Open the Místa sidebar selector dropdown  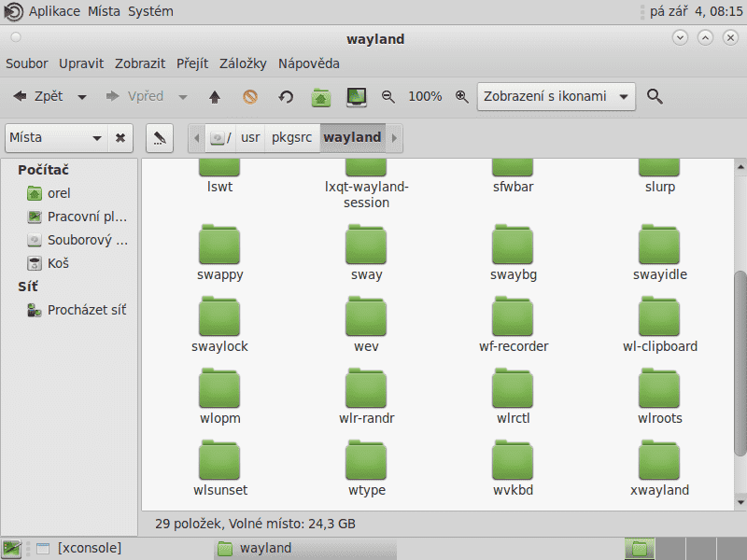point(56,138)
